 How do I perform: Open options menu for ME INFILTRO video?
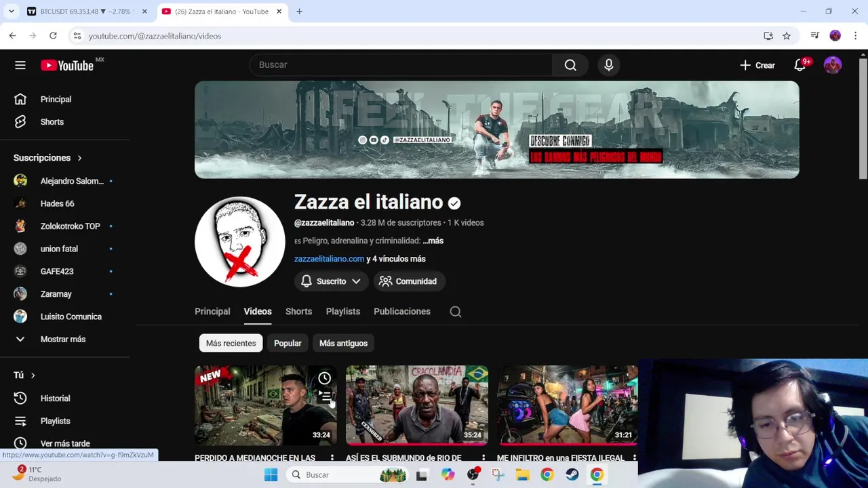pyautogui.click(x=635, y=458)
